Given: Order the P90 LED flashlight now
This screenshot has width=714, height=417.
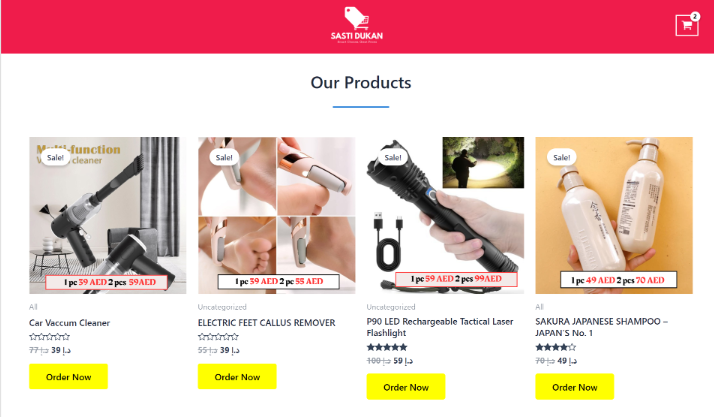Looking at the screenshot, I should [x=406, y=387].
